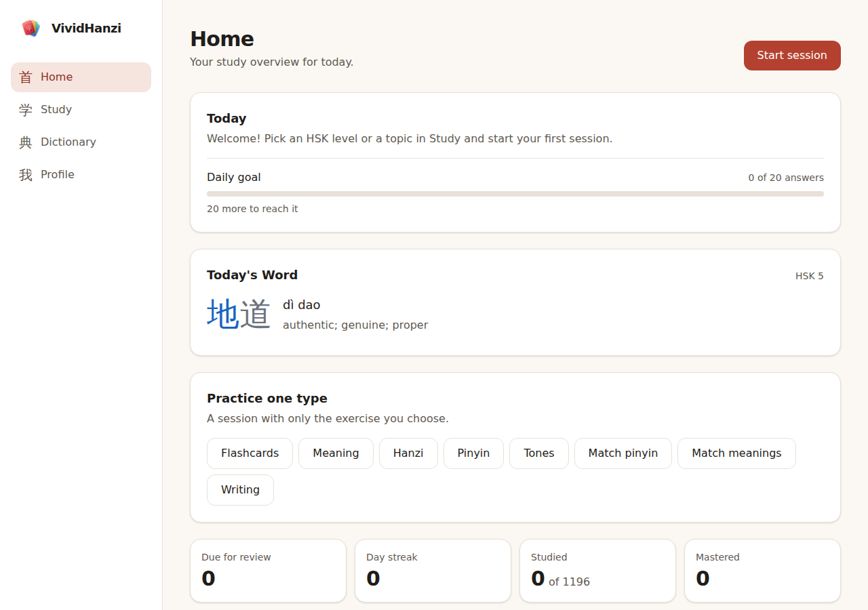This screenshot has height=610, width=868.
Task: Navigate to the Profile label
Action: [x=58, y=175]
